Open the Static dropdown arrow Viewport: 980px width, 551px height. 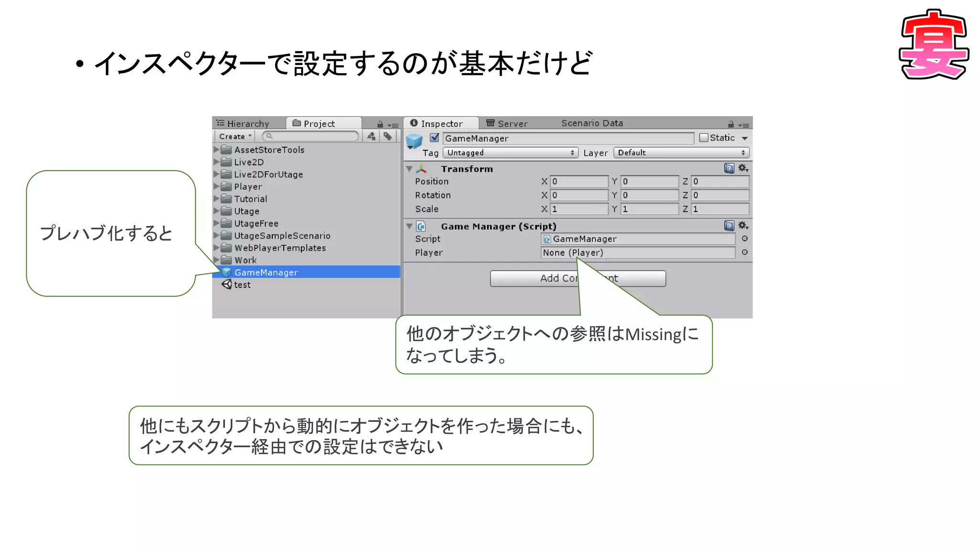click(745, 138)
